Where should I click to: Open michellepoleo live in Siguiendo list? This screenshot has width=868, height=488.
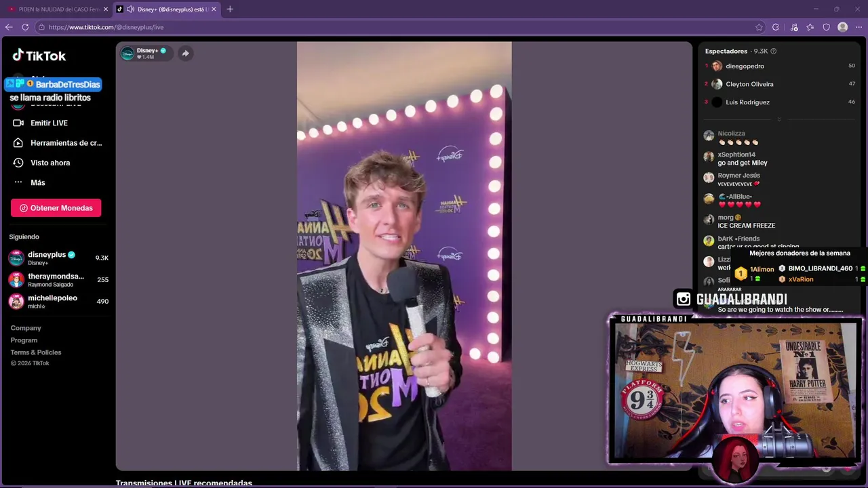(58, 302)
